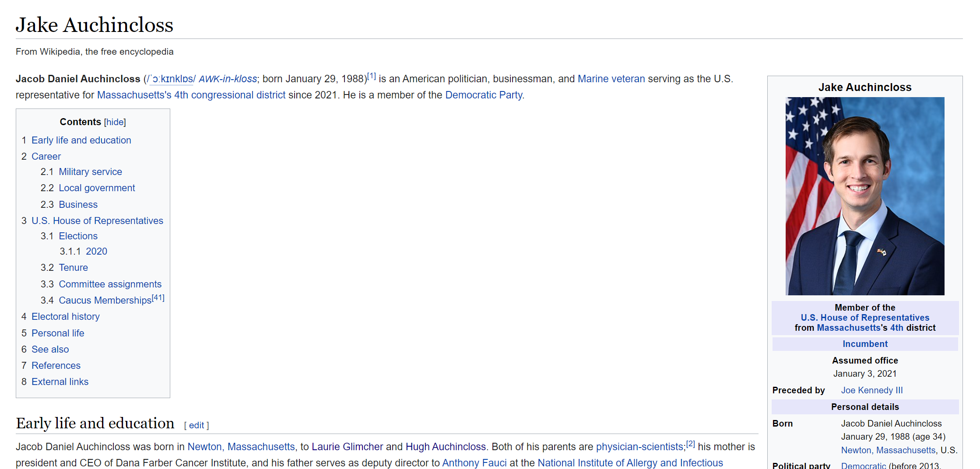Open Caucus Memberships contents entry
Screen dimensions: 980x469
(105, 300)
